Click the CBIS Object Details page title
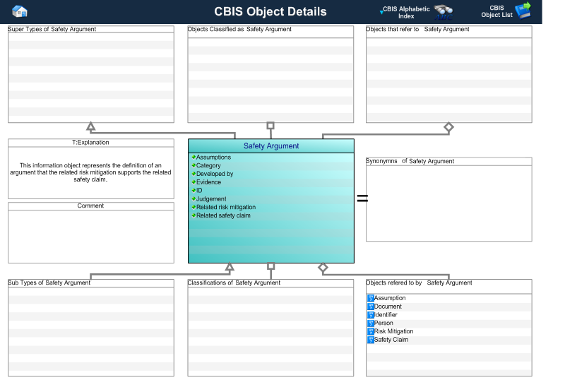The image size is (565, 392). pos(270,11)
